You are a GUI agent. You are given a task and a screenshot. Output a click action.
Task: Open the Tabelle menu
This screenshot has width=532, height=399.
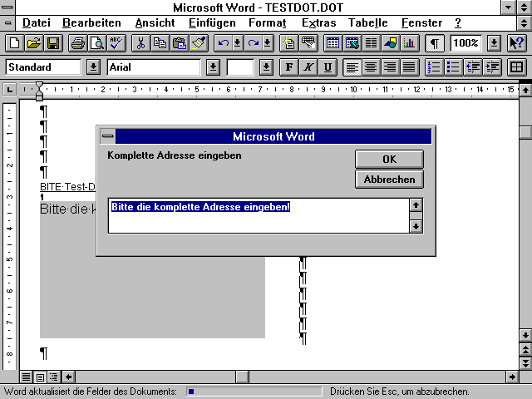coord(367,22)
